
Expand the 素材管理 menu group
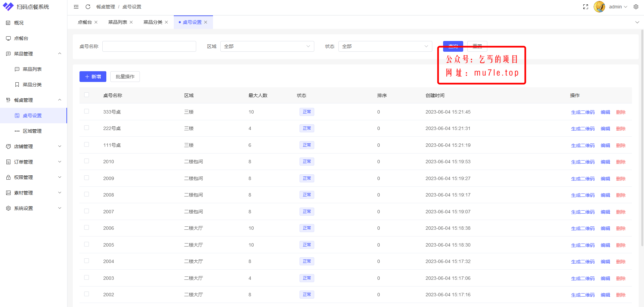click(34, 193)
